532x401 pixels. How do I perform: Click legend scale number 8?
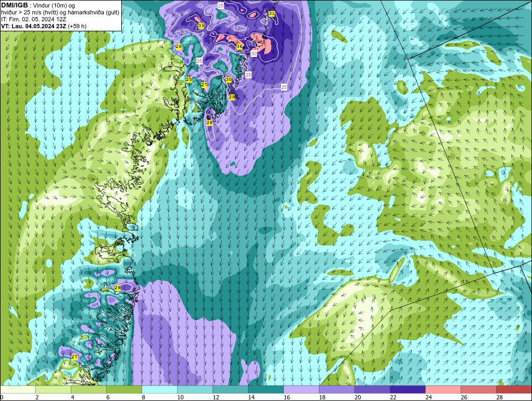[x=144, y=397]
